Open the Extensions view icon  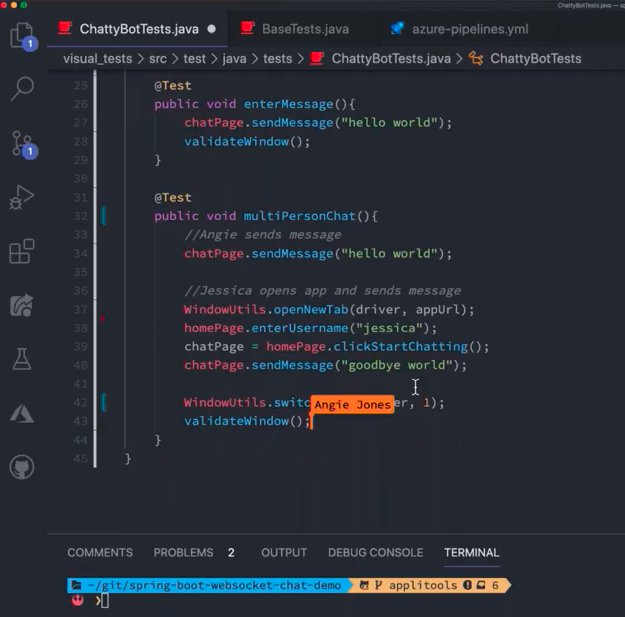21,251
